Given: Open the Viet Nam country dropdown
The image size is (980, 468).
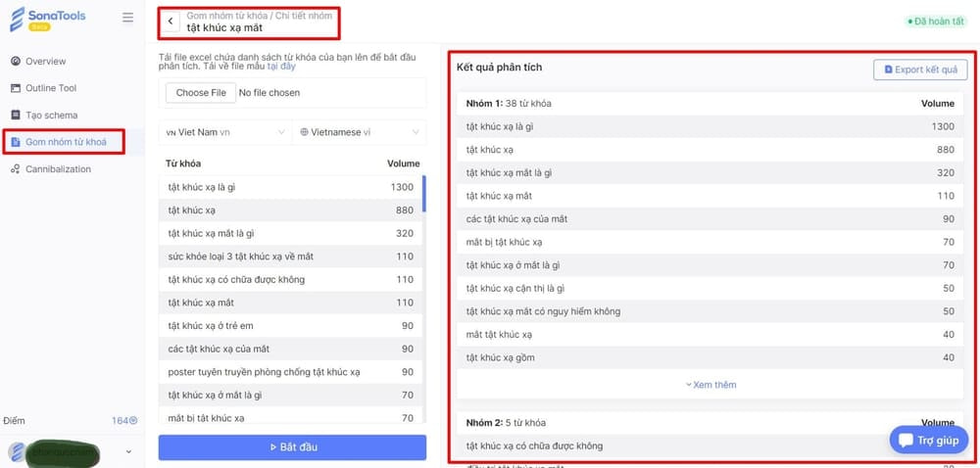Looking at the screenshot, I should 225,132.
